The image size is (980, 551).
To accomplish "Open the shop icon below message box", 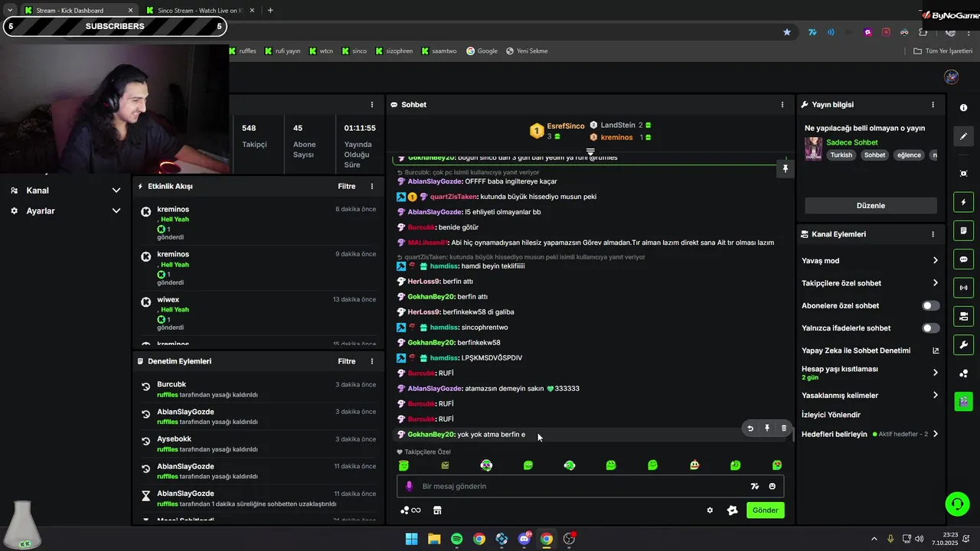I will pyautogui.click(x=437, y=510).
